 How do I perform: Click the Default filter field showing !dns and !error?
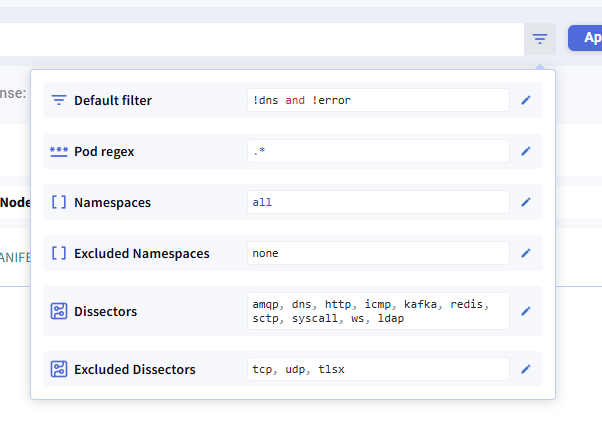pyautogui.click(x=378, y=100)
